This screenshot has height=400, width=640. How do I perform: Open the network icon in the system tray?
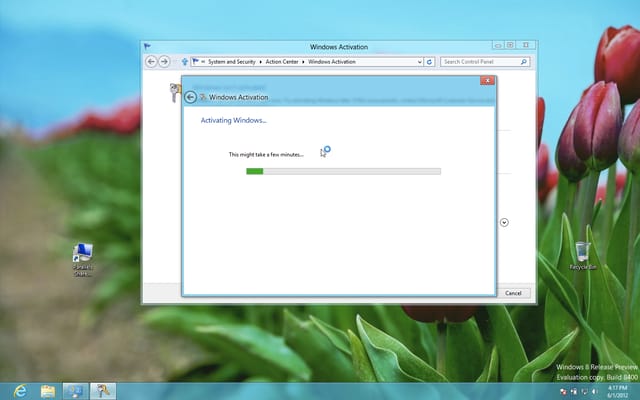584,392
